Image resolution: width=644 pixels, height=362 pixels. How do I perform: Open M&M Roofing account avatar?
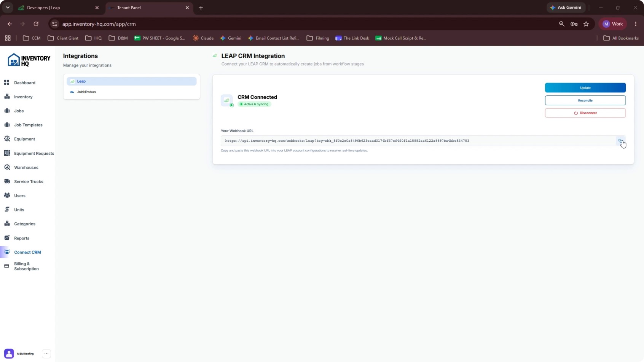point(9,354)
